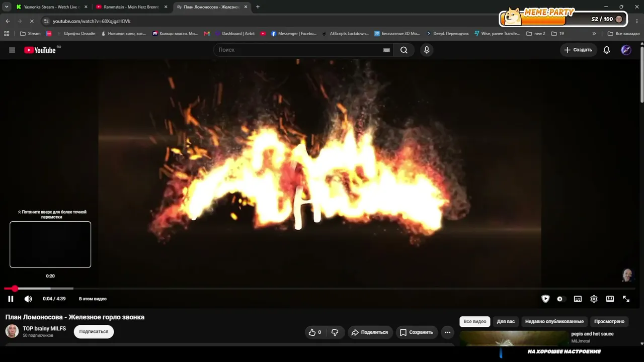The height and width of the screenshot is (362, 644).
Task: Expand the new 2 bookmark folder
Action: (x=536, y=34)
